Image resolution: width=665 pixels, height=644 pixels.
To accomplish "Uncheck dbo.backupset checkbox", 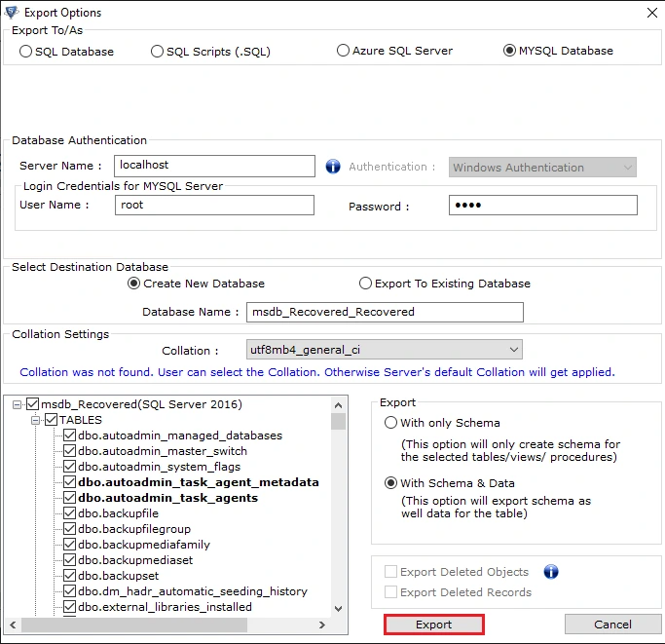I will pyautogui.click(x=69, y=576).
